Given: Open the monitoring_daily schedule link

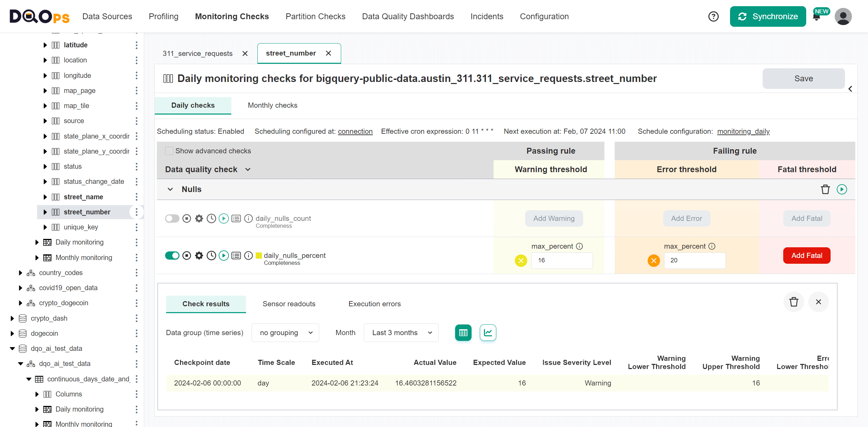Looking at the screenshot, I should coord(743,131).
